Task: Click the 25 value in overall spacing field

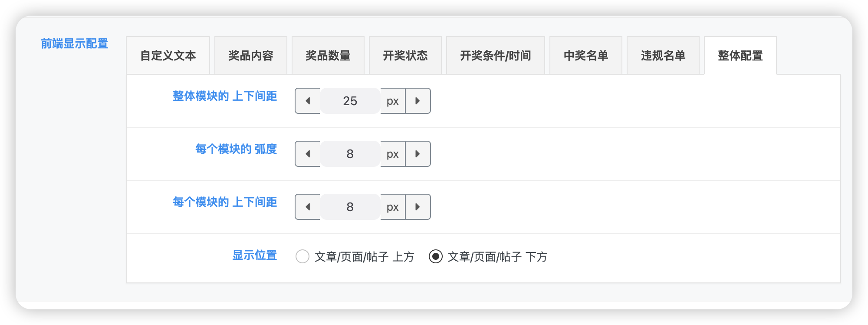Action: pos(350,101)
